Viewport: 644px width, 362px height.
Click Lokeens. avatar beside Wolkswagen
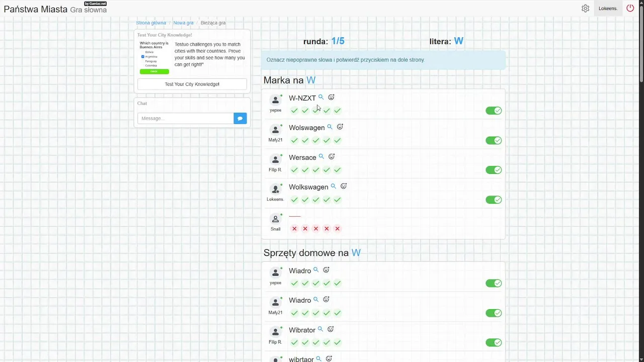(x=275, y=189)
